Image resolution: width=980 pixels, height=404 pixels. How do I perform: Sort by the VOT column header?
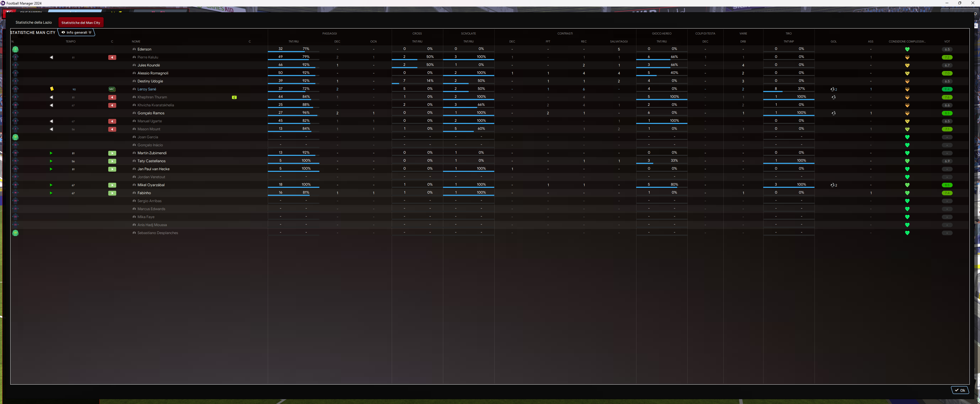(x=947, y=42)
